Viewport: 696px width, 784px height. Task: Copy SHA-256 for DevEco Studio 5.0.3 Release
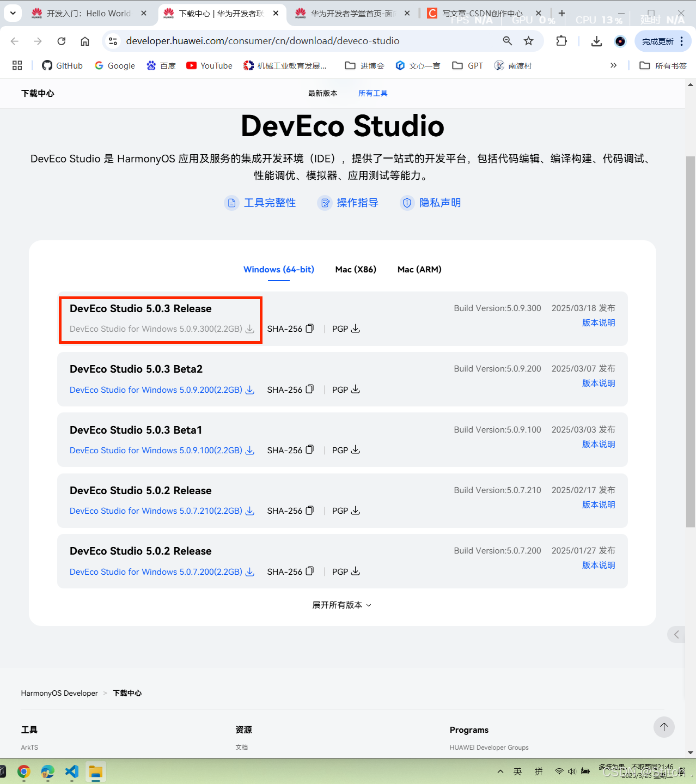[x=309, y=329]
